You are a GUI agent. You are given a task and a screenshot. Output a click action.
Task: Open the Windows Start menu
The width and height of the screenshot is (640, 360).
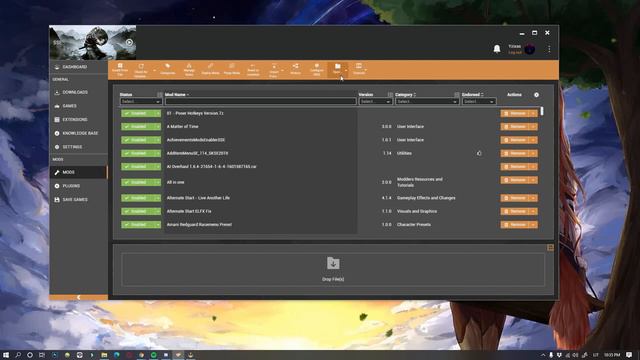click(x=6, y=355)
